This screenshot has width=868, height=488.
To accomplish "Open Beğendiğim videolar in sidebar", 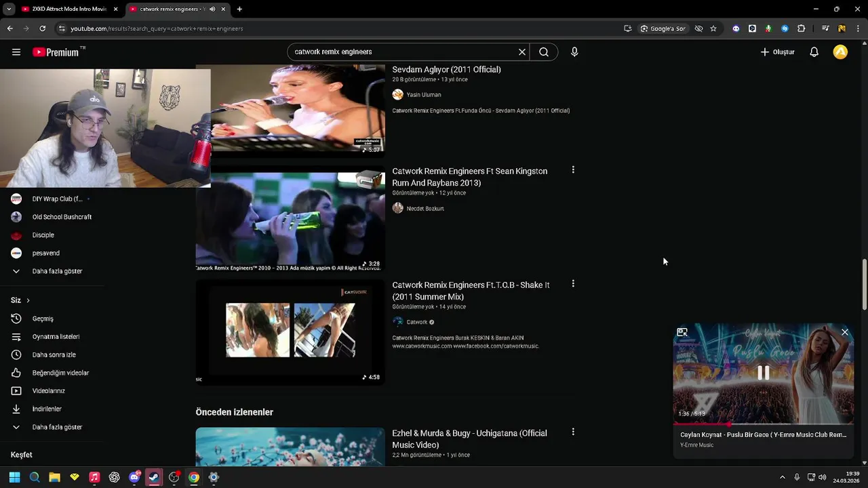I will pos(60,373).
